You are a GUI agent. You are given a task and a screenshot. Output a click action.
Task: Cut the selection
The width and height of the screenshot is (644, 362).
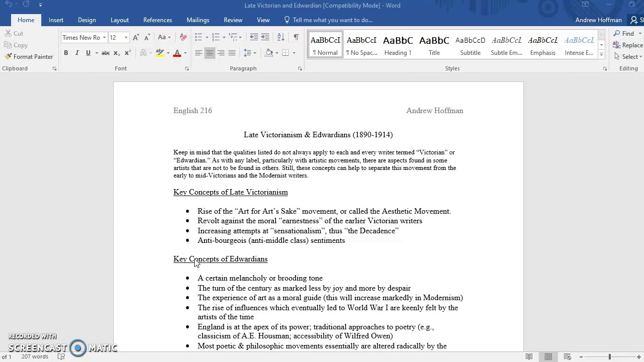[14, 34]
